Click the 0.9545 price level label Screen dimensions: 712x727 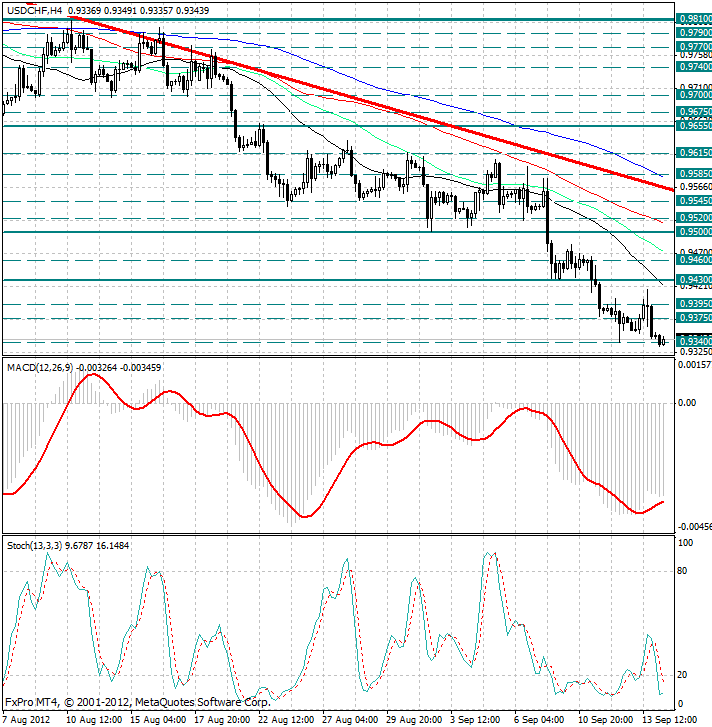click(694, 201)
